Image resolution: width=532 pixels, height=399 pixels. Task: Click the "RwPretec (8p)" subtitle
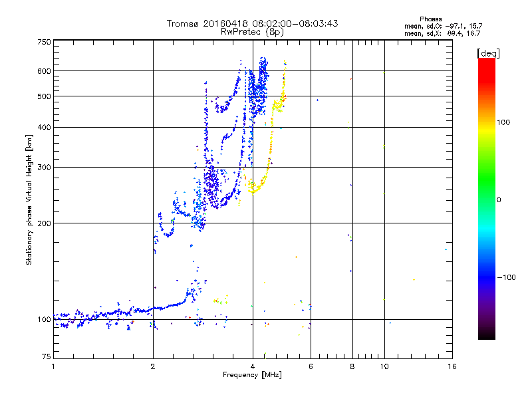(x=252, y=32)
